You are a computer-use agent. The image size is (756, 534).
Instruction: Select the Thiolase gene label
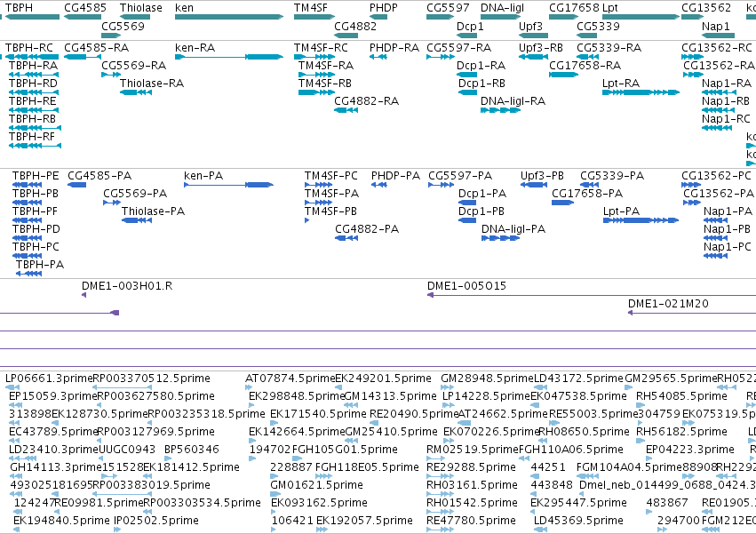(x=141, y=8)
